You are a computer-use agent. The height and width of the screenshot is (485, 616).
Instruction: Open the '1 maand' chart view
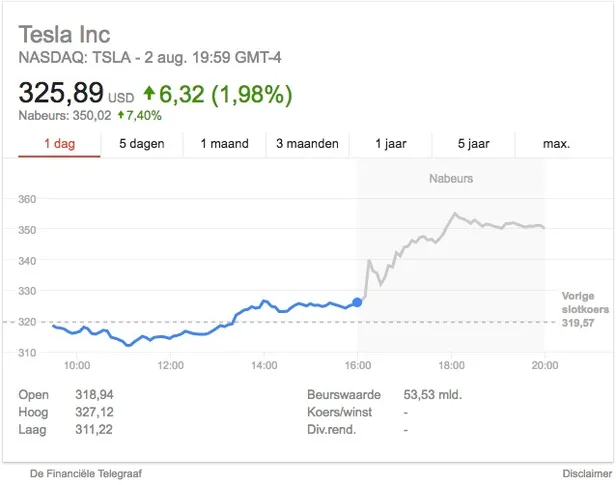(x=224, y=144)
